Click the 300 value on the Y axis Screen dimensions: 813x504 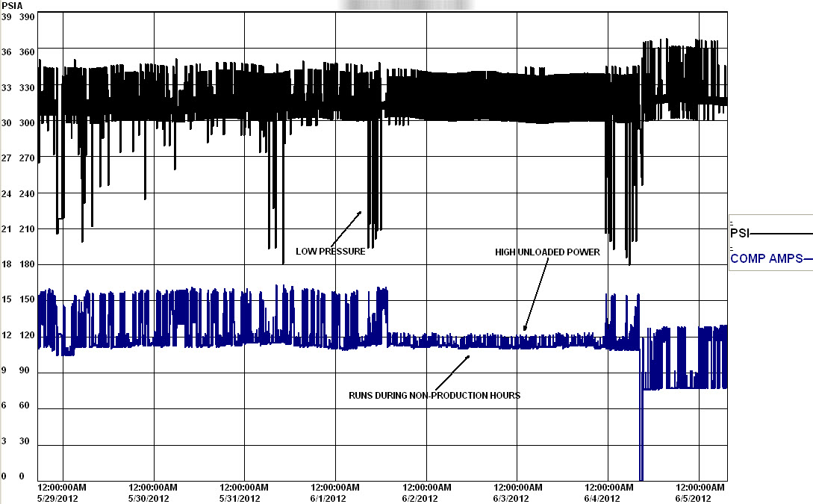[26, 123]
